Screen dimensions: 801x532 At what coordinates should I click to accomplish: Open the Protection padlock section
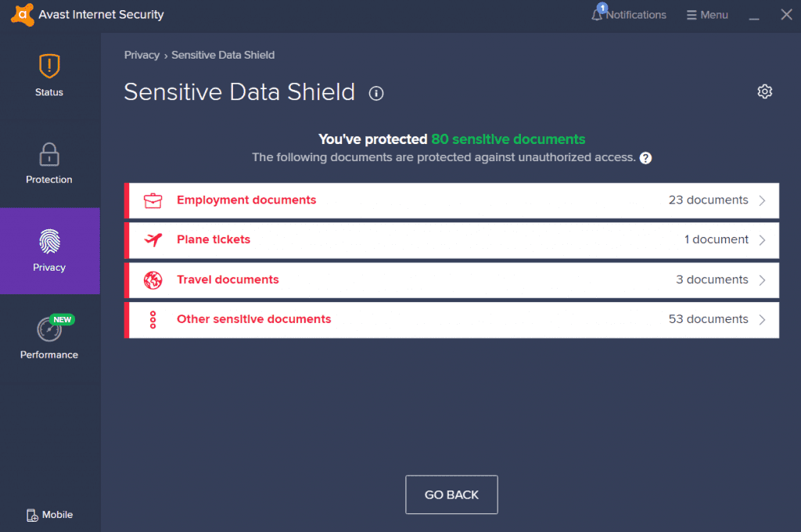pyautogui.click(x=48, y=153)
